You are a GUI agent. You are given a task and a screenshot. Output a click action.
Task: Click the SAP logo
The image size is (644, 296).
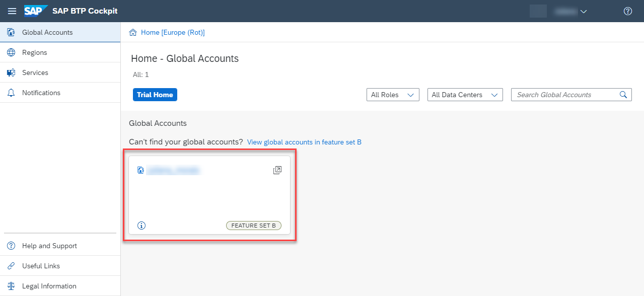point(36,11)
